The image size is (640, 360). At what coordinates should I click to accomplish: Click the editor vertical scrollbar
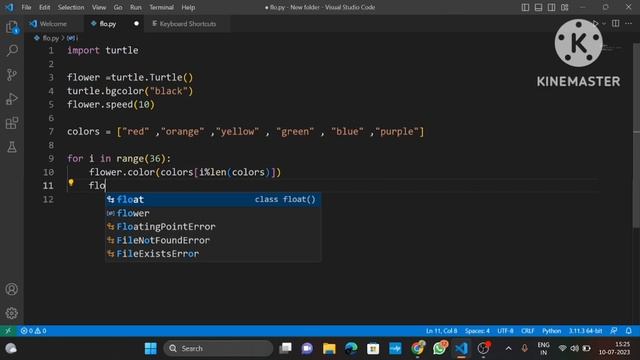point(636,135)
